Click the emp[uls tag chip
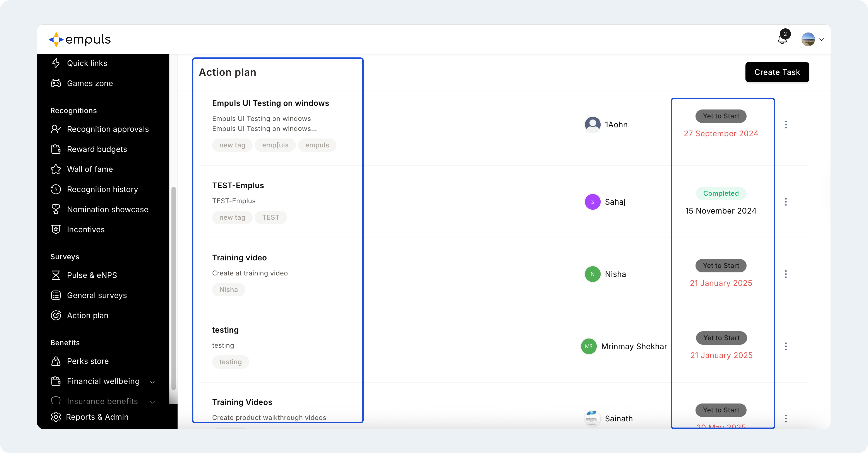Viewport: 868px width, 453px height. click(275, 145)
